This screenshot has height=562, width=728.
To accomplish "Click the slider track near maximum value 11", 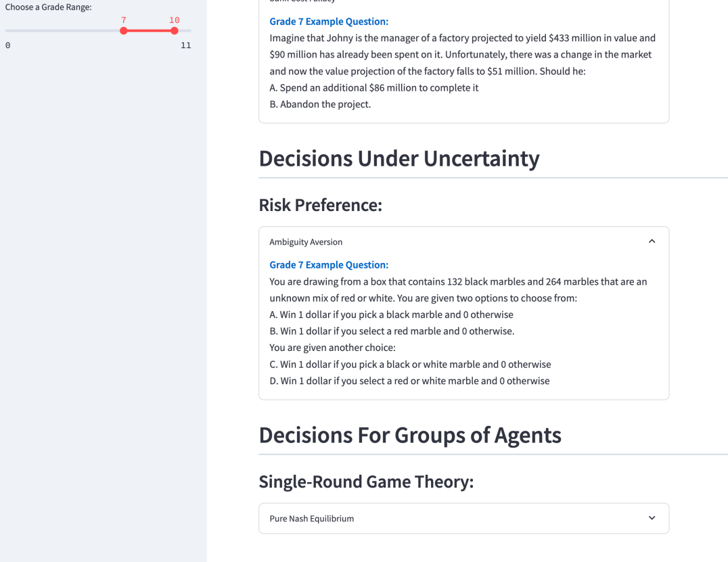I will 187,30.
